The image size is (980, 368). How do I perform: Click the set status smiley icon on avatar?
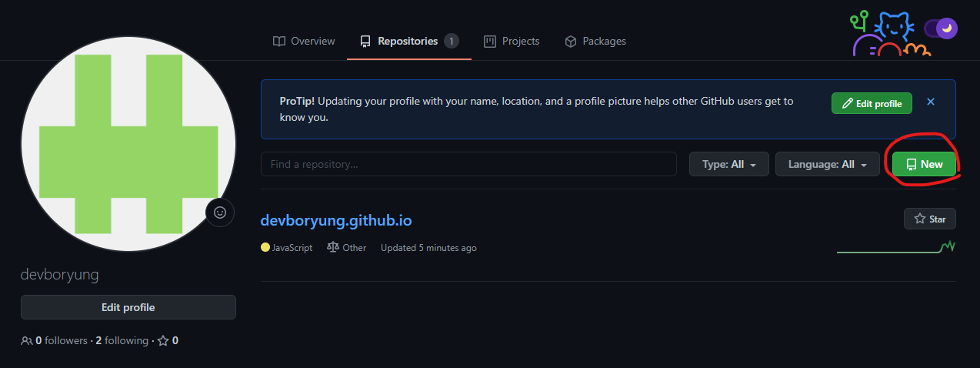click(x=220, y=212)
